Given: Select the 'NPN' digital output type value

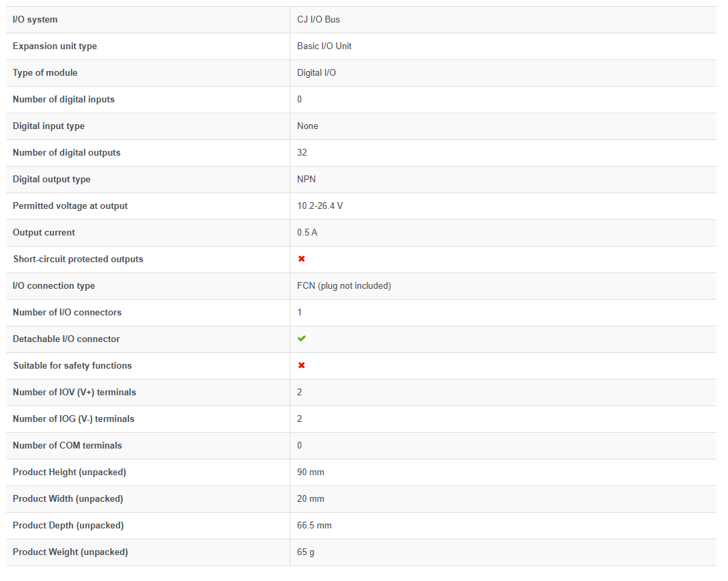Looking at the screenshot, I should 307,179.
